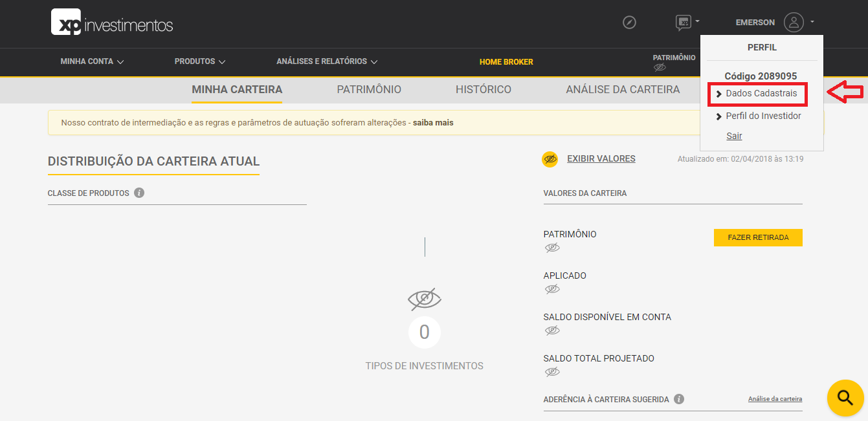Click the yellow search magnifier button
Screen dimensions: 868x421
pos(845,397)
